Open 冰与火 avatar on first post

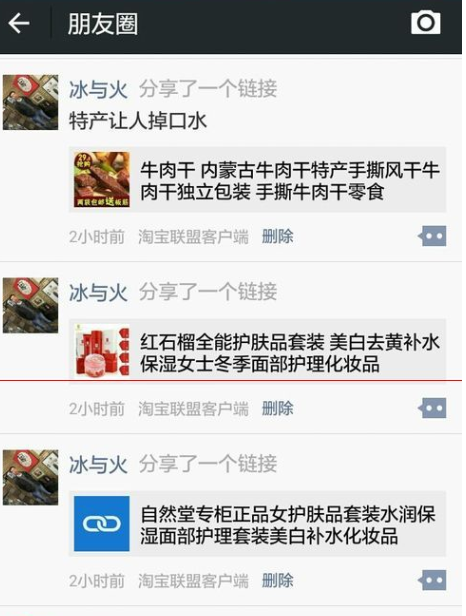point(31,102)
